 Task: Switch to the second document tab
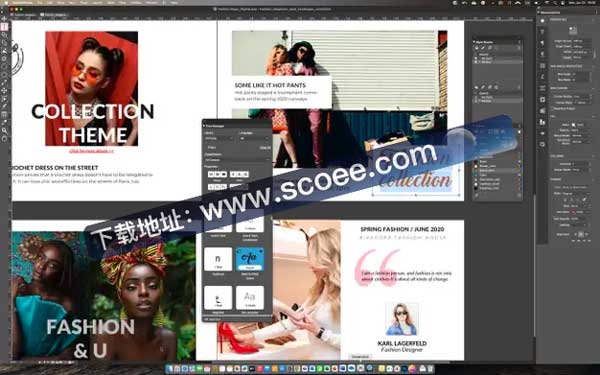point(54,15)
